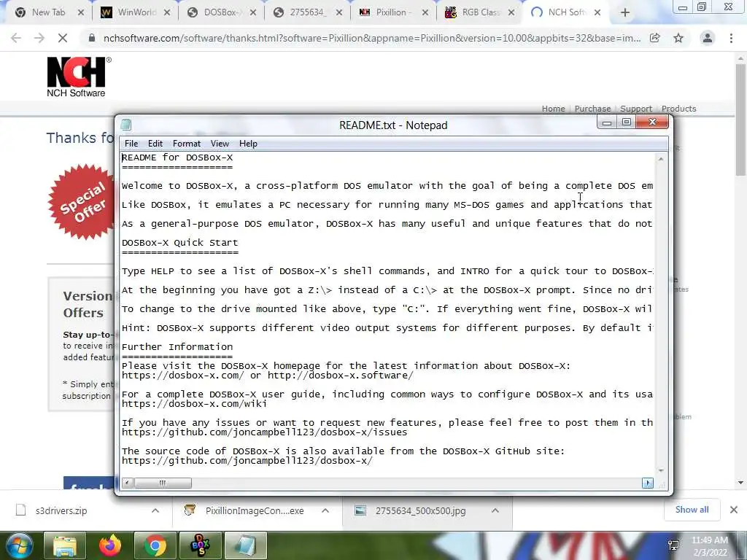This screenshot has width=747, height=560.
Task: Click the site lock icon
Action: 91,38
